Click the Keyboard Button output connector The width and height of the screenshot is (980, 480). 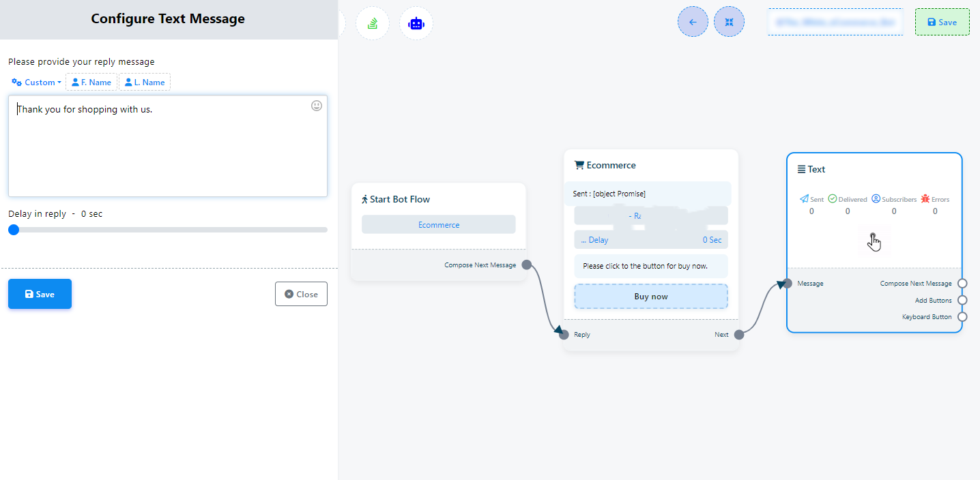[962, 316]
